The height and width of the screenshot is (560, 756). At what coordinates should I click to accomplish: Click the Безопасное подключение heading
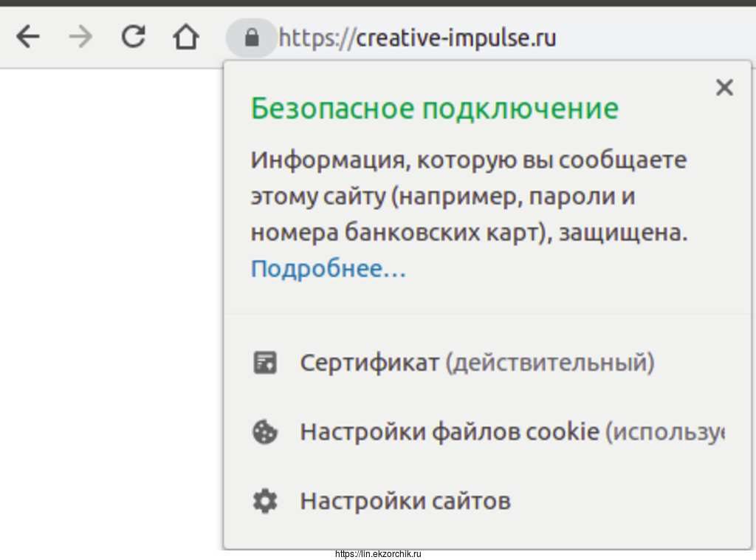click(434, 109)
